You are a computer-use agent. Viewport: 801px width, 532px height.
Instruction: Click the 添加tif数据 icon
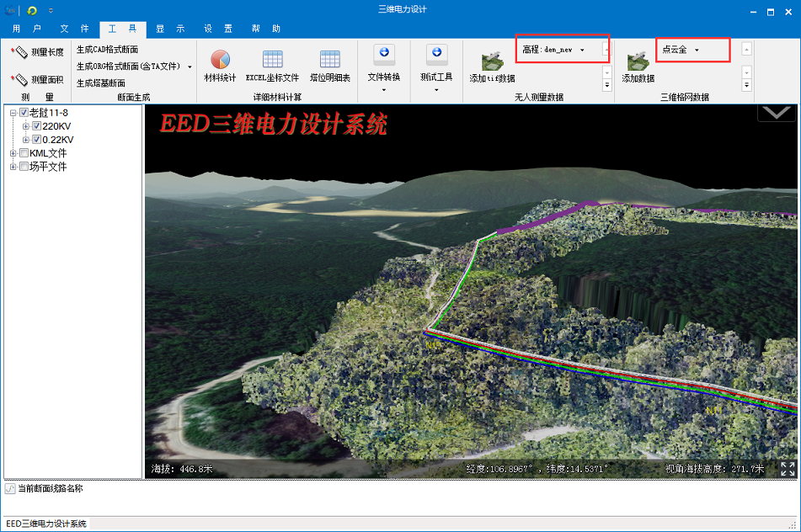[x=492, y=62]
